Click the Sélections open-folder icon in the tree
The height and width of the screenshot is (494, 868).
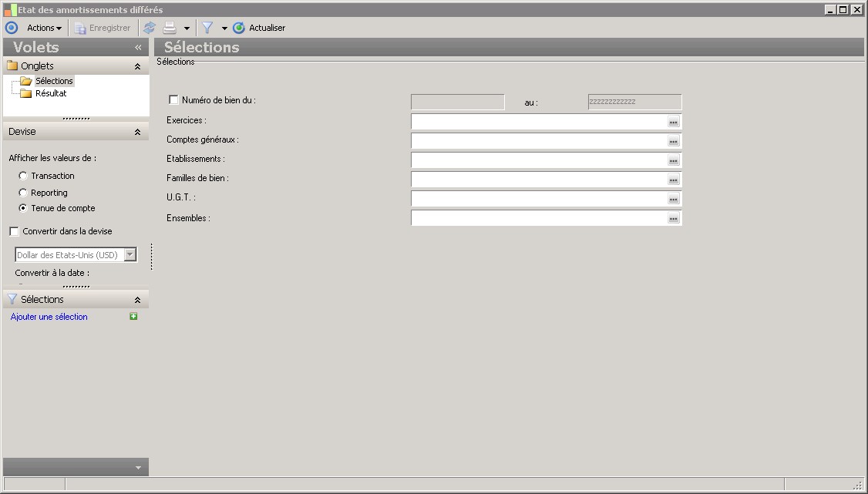(x=26, y=81)
